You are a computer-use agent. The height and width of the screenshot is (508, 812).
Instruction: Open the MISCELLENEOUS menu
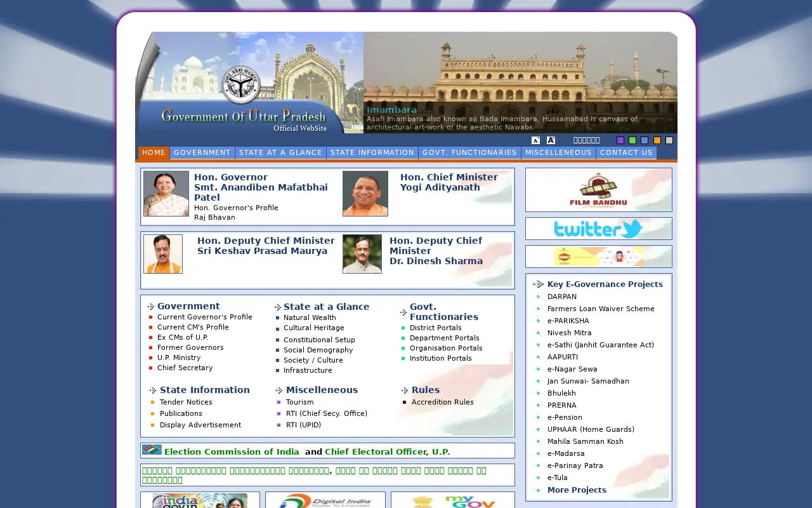tap(558, 153)
